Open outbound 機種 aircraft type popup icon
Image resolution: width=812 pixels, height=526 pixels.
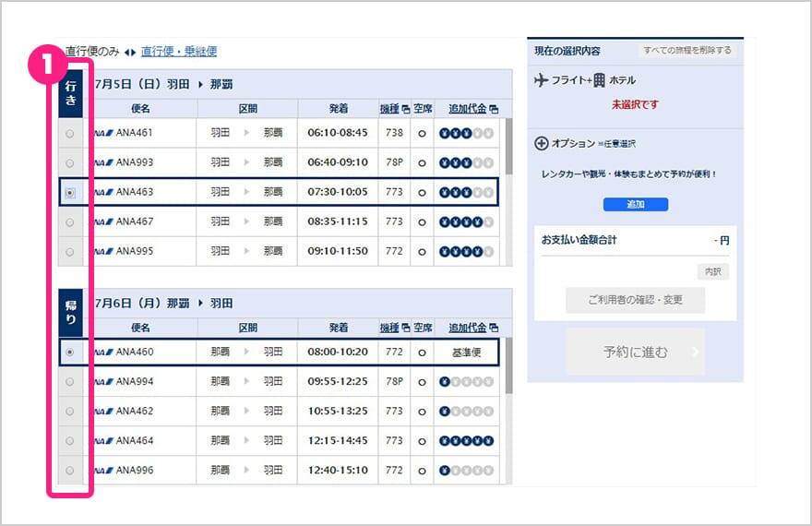tap(405, 109)
